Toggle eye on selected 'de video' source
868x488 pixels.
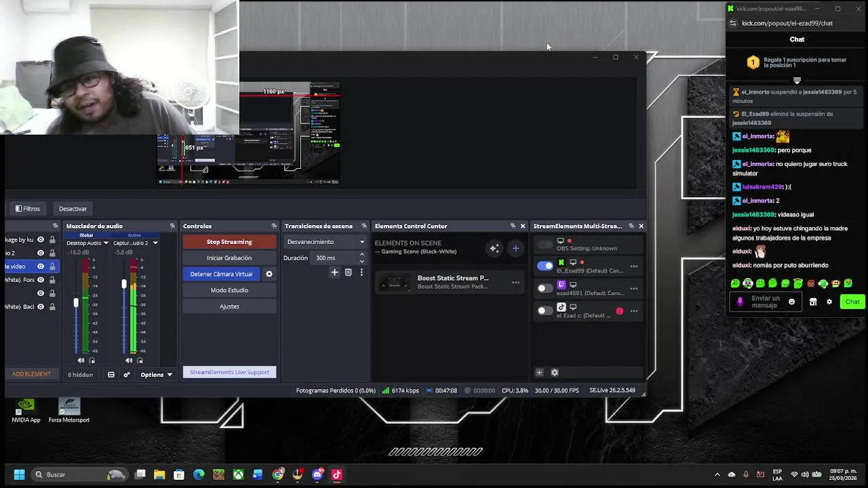[41, 266]
